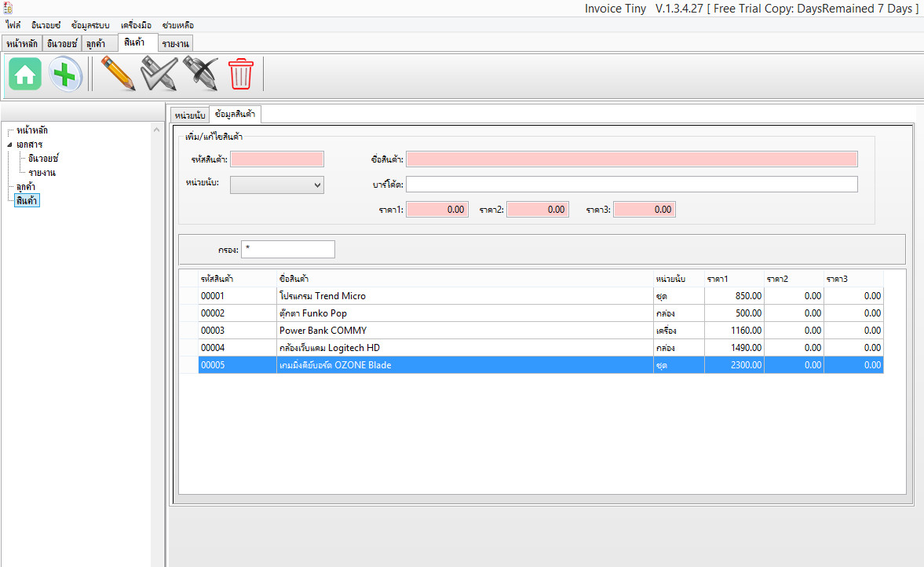Click the ราคา1 column header
This screenshot has height=567, width=924.
[x=734, y=279]
